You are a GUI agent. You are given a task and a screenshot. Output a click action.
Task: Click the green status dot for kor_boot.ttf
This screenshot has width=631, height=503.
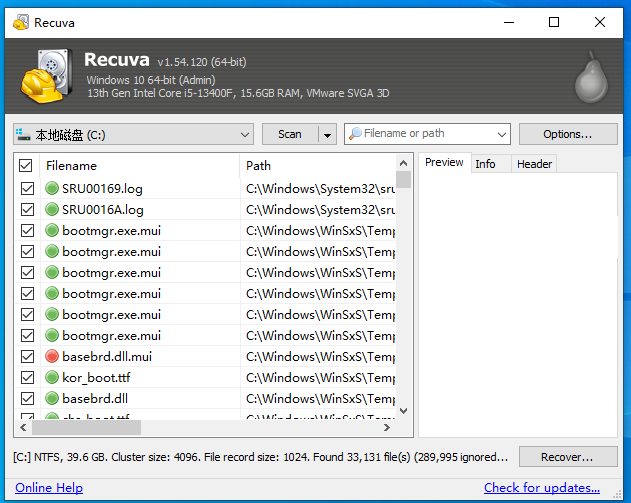(x=52, y=377)
